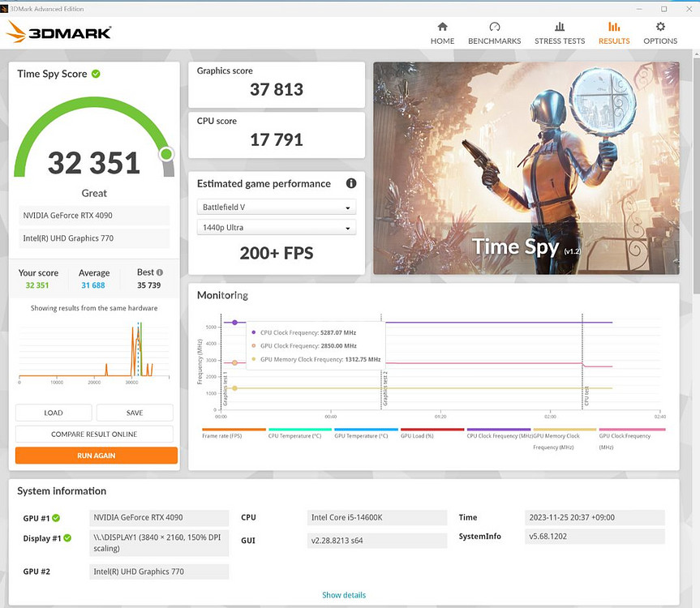Image resolution: width=700 pixels, height=608 pixels.
Task: Click the SAVE button
Action: click(x=135, y=413)
